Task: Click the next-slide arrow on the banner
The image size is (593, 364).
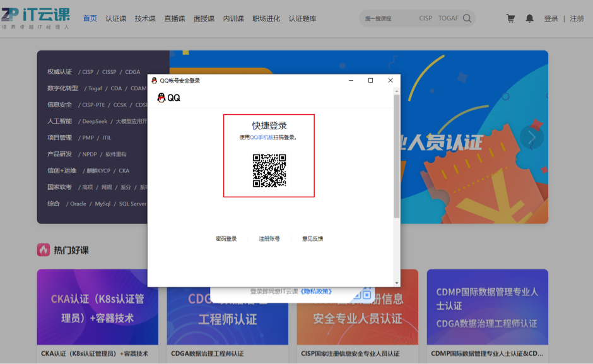Action: pyautogui.click(x=531, y=137)
